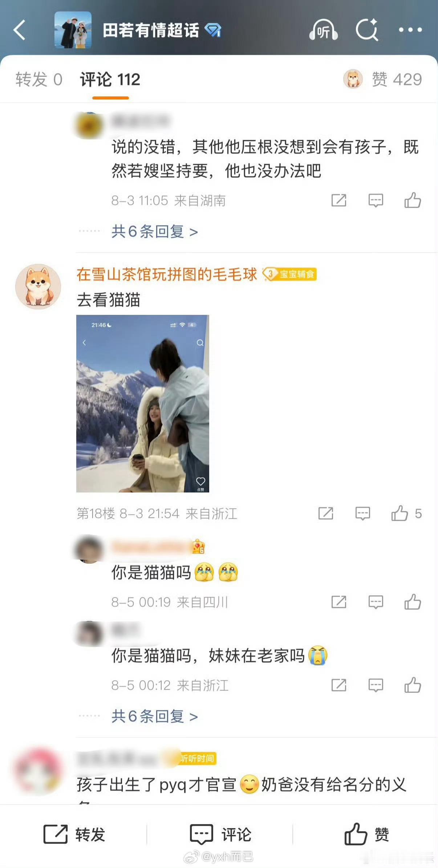The width and height of the screenshot is (438, 868).
Task: Tap the search icon in the header
Action: (x=367, y=30)
